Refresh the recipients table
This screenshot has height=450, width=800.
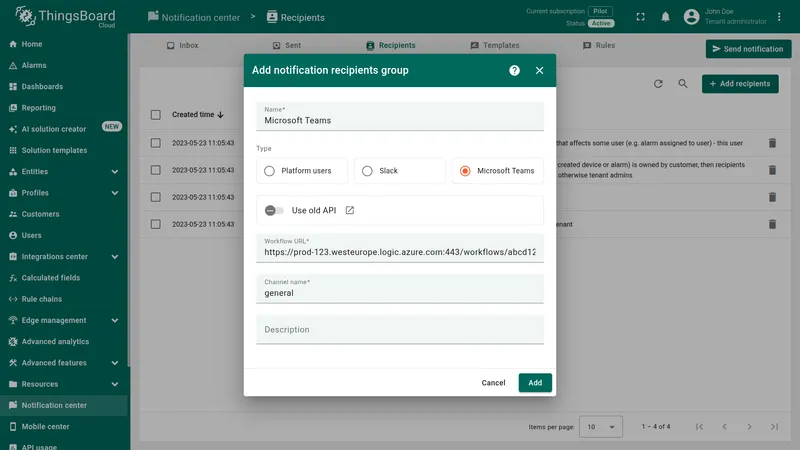coord(658,84)
